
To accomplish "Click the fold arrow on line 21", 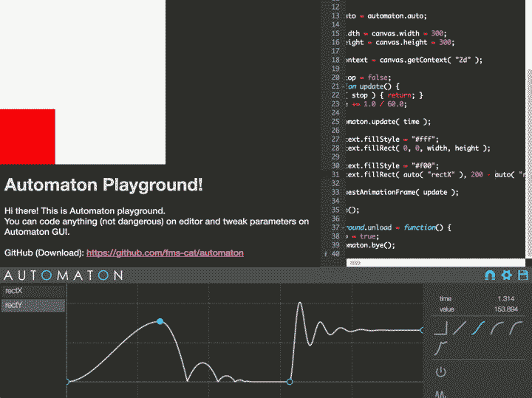I will [343, 86].
